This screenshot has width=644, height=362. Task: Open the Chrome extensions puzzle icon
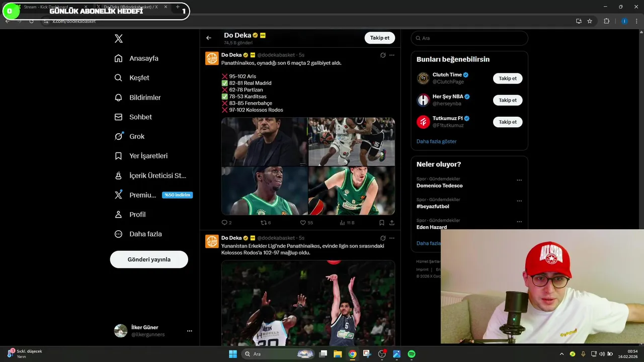point(606,21)
